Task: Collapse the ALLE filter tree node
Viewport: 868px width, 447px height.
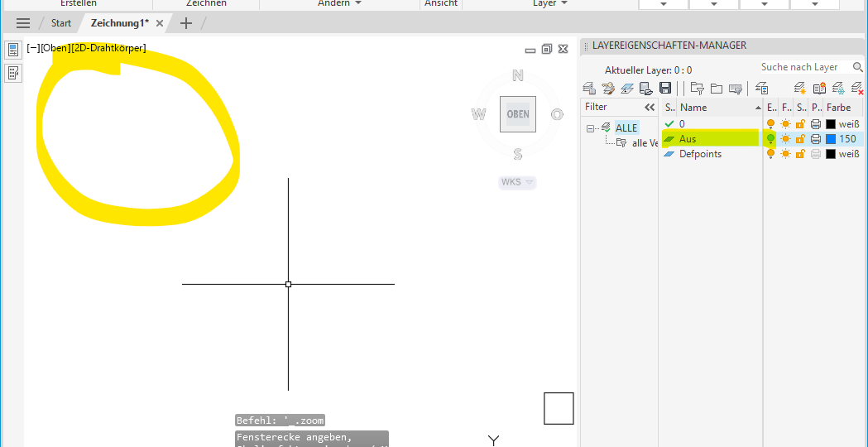Action: [x=590, y=128]
